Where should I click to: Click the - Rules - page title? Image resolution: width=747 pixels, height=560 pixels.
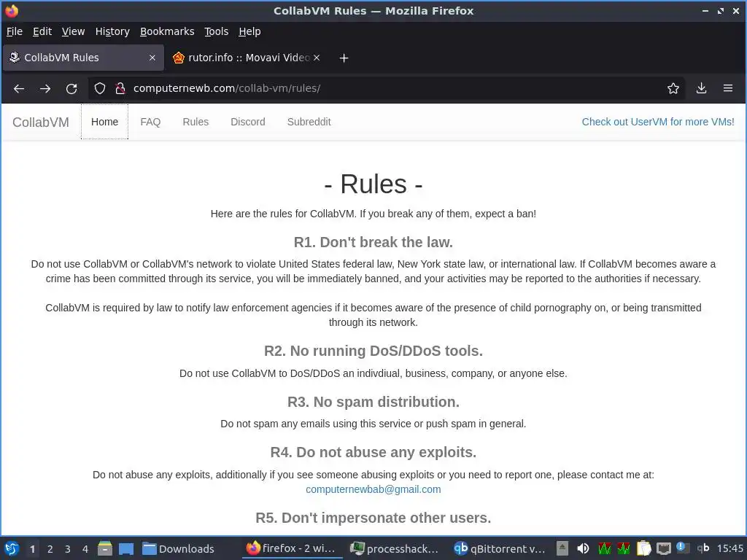coord(373,184)
